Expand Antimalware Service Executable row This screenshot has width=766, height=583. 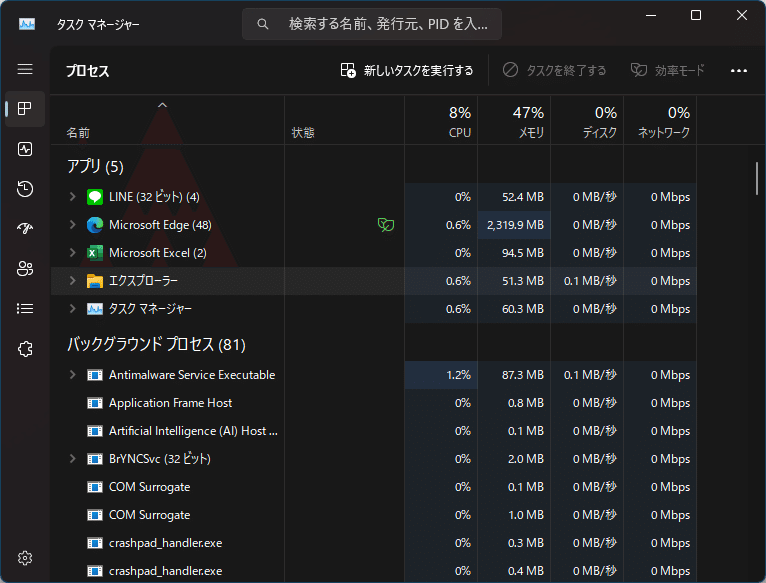tap(73, 374)
